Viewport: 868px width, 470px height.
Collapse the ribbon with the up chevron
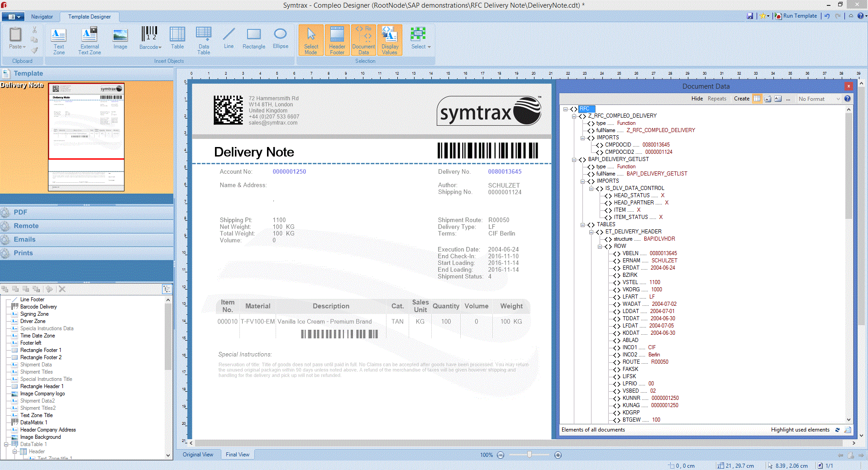point(851,16)
